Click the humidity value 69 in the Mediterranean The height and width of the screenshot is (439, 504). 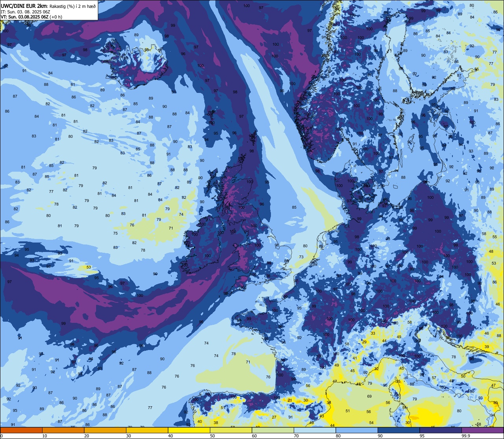click(x=369, y=396)
